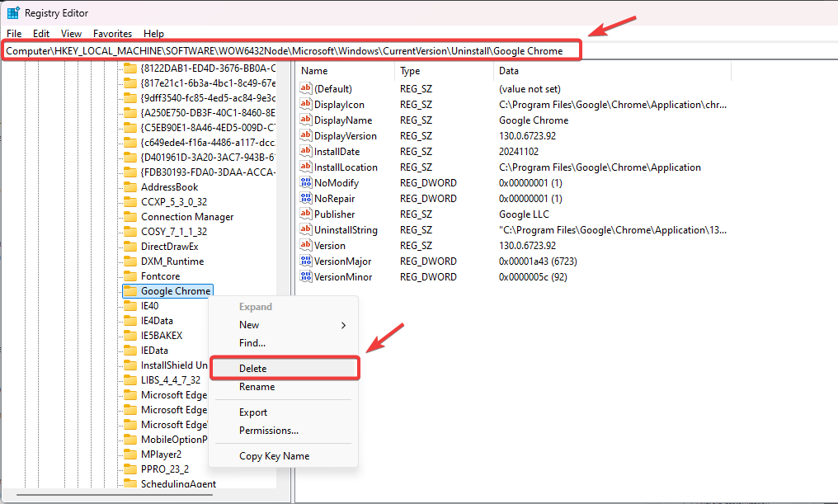
Task: Open the File menu
Action: (14, 34)
